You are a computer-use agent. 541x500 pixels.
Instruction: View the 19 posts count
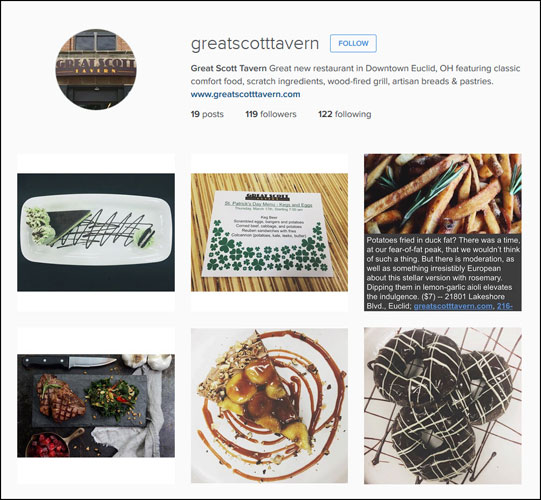[x=207, y=114]
